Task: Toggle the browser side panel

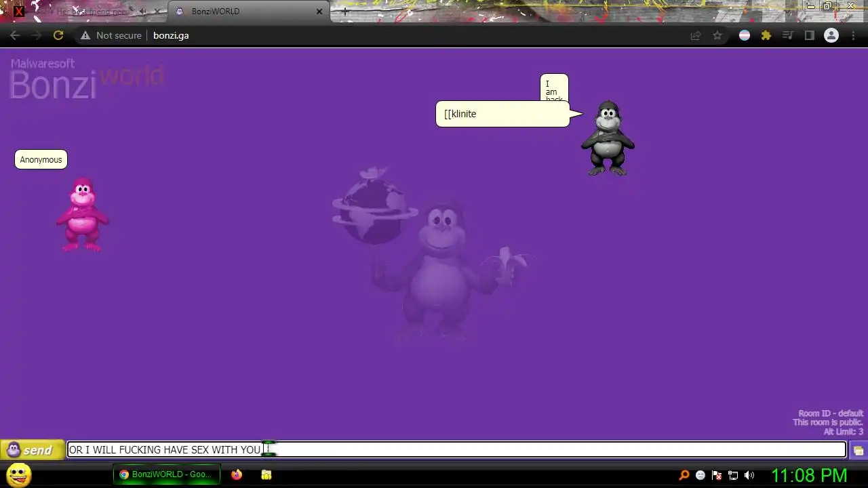Action: pyautogui.click(x=810, y=35)
